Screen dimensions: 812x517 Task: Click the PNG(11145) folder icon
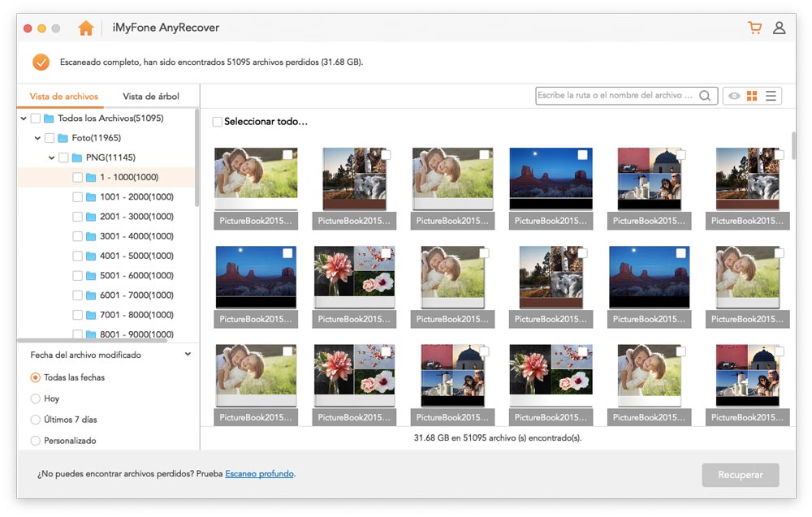point(77,157)
